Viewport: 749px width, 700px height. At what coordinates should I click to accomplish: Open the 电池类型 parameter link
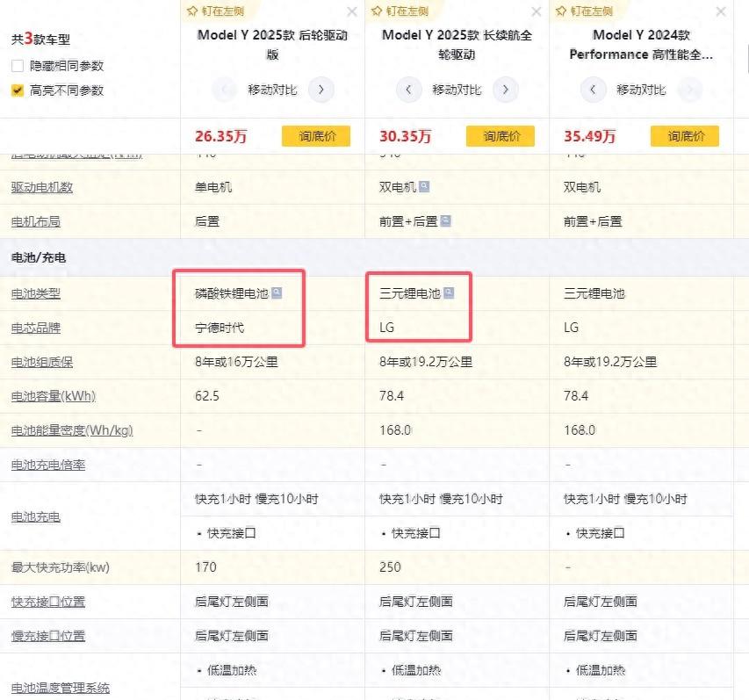36,294
